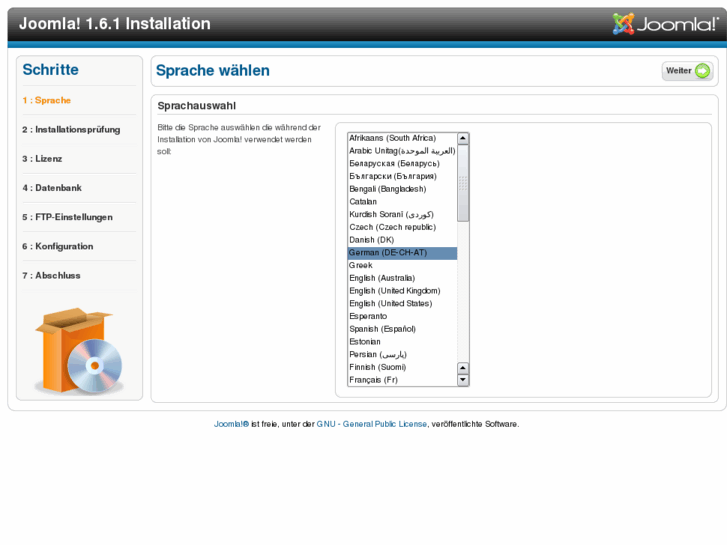Select German (DE-CH-AT) language
The width and height of the screenshot is (727, 545).
pyautogui.click(x=402, y=253)
